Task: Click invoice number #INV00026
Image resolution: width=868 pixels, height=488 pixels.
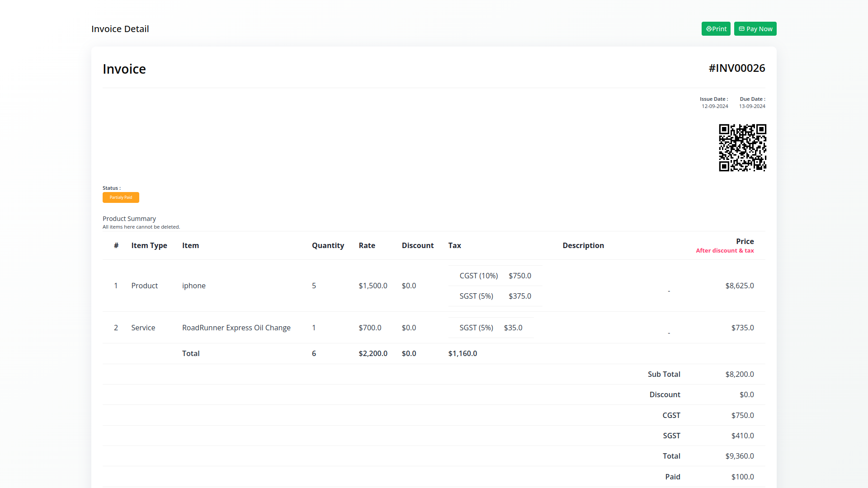Action: point(737,68)
